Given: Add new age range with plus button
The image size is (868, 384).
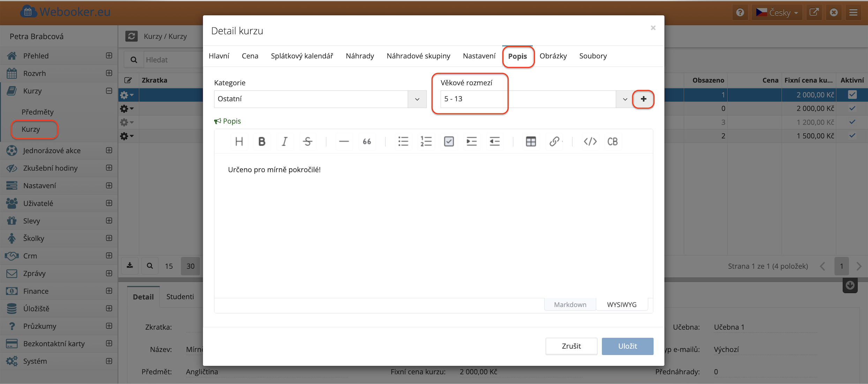Looking at the screenshot, I should coord(643,99).
